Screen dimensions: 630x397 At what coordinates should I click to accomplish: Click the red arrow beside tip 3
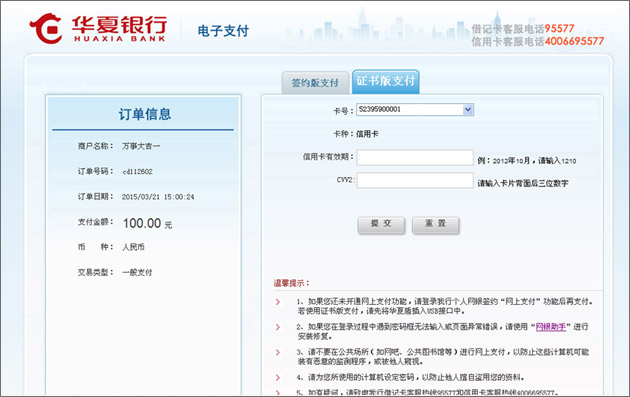coord(278,352)
